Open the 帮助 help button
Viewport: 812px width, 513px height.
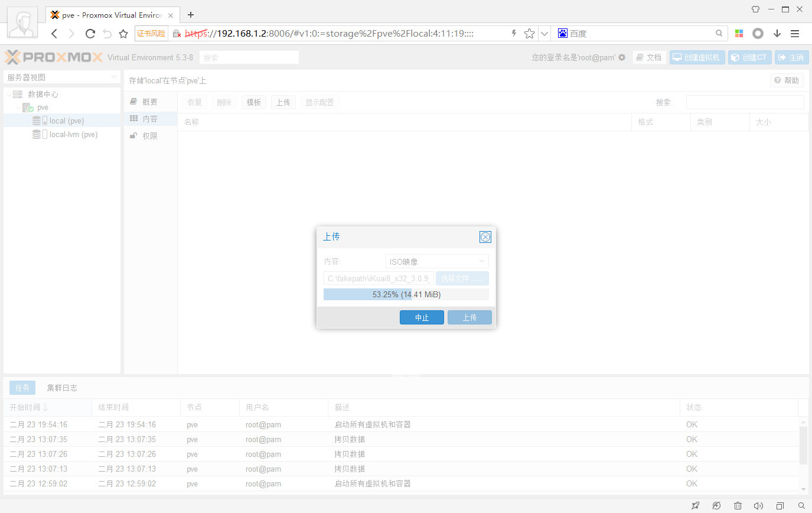click(787, 80)
